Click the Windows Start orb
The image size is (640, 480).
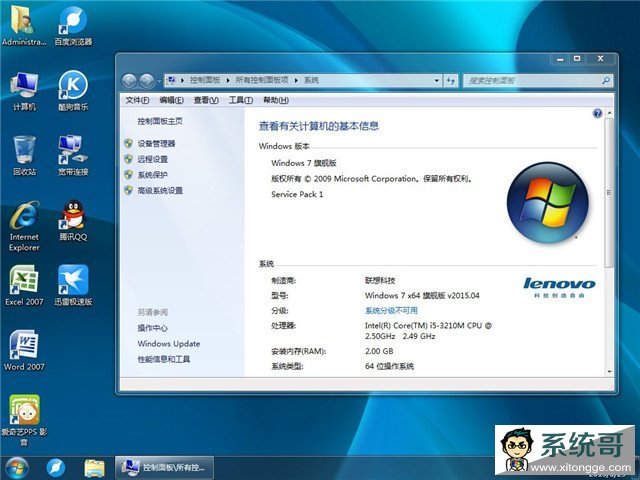click(16, 468)
